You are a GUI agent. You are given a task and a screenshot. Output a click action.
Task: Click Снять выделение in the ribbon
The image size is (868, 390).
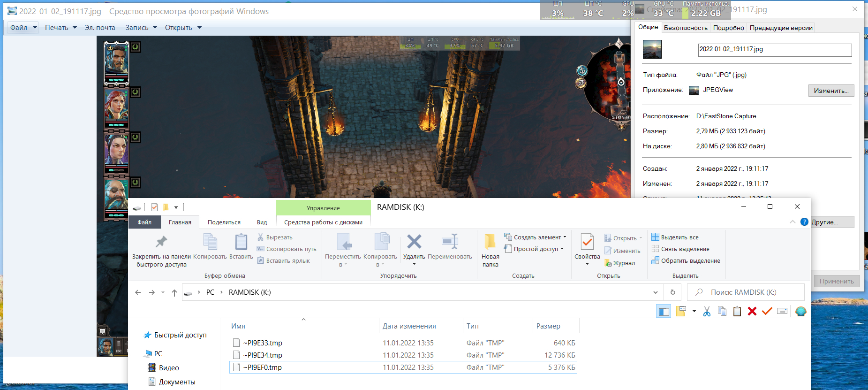pos(680,249)
